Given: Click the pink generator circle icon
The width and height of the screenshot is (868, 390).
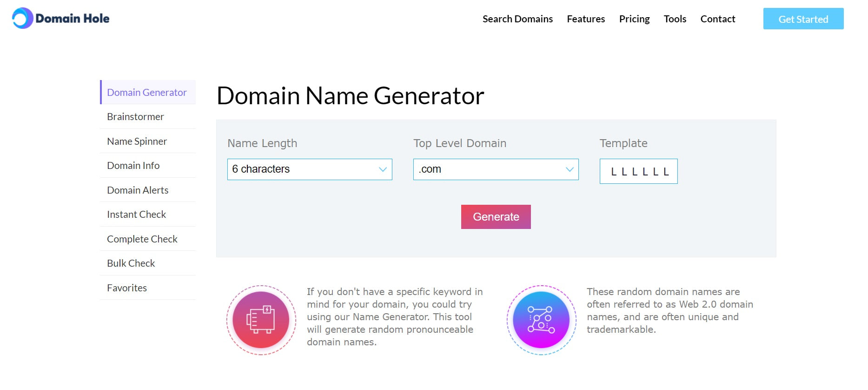Looking at the screenshot, I should [261, 320].
